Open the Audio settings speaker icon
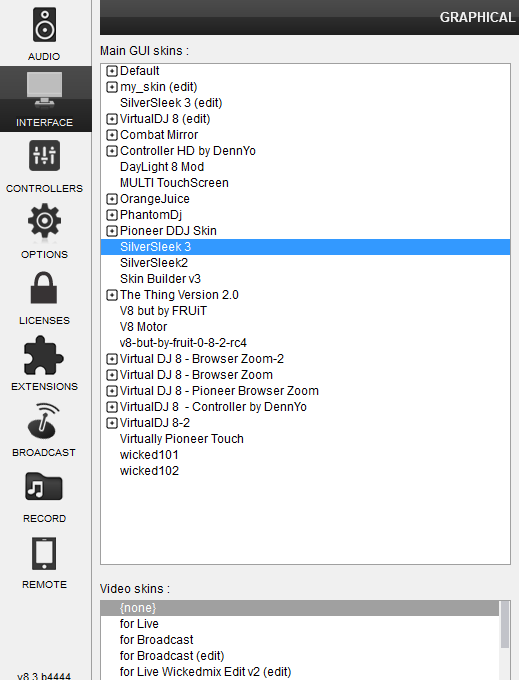The image size is (519, 680). [x=44, y=25]
